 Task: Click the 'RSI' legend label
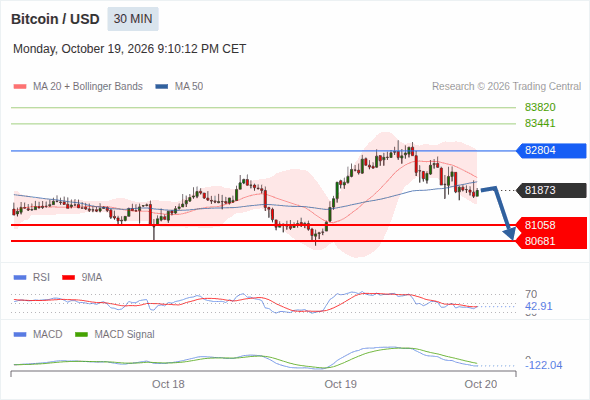[41, 277]
